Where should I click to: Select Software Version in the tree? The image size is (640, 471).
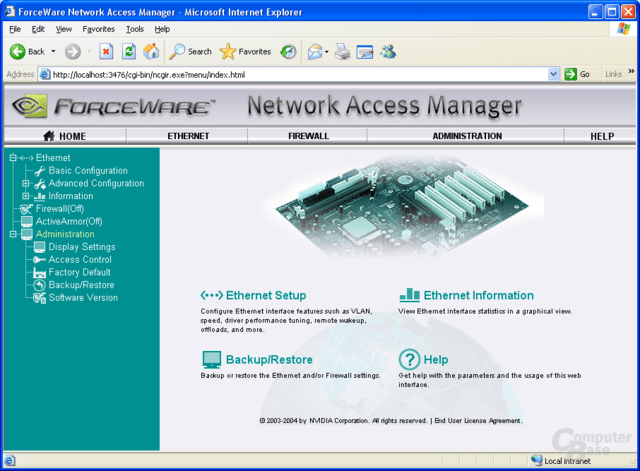(x=83, y=298)
